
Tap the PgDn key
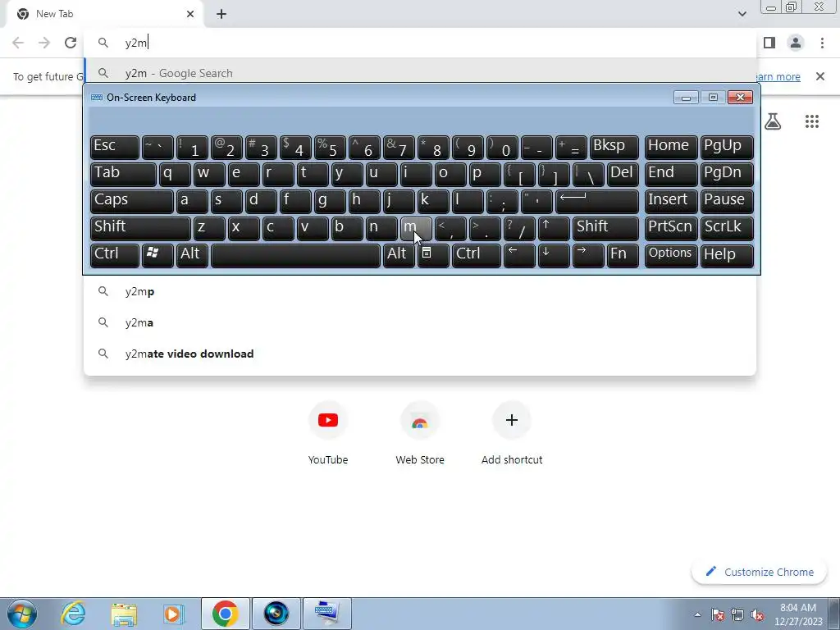(727, 174)
